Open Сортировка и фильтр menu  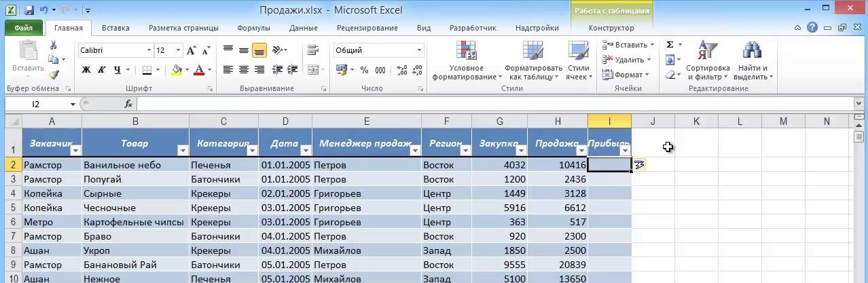pos(708,60)
